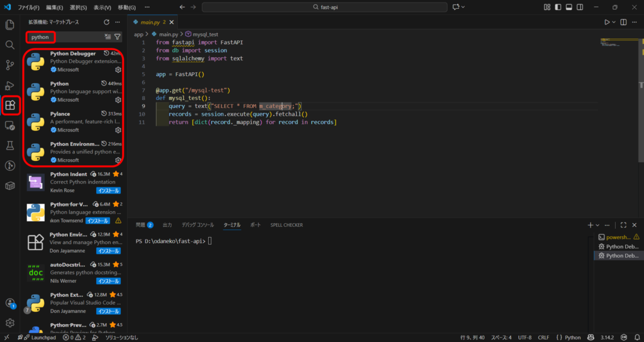Refresh the extensions marketplace list
This screenshot has width=644, height=342.
106,22
